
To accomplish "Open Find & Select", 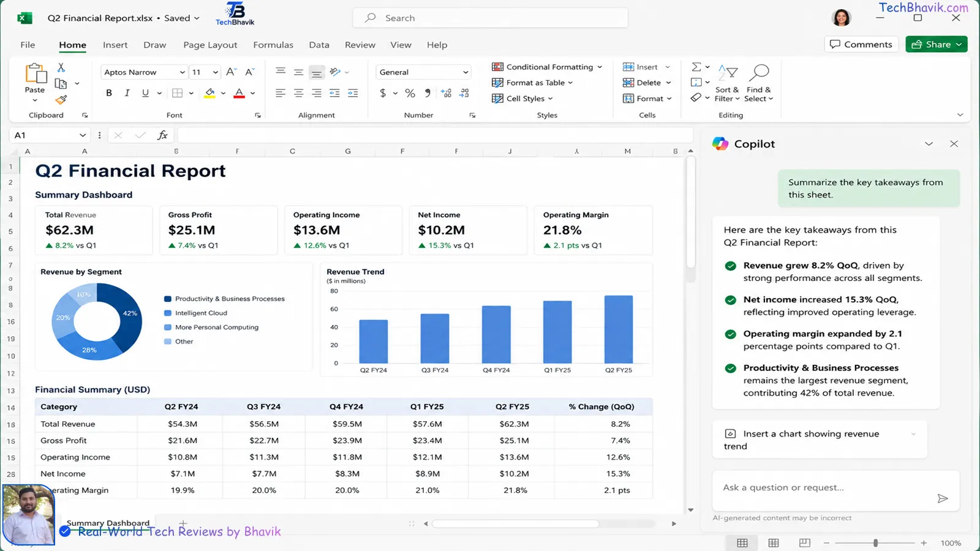I will coord(759,83).
